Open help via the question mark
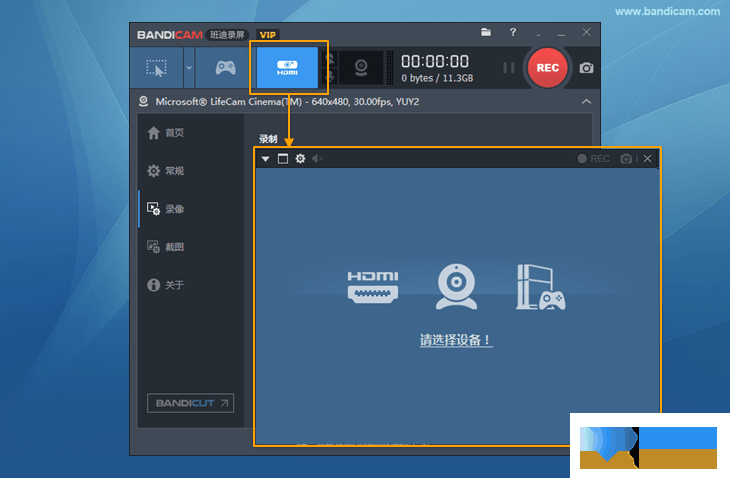Image resolution: width=730 pixels, height=478 pixels. 513,32
